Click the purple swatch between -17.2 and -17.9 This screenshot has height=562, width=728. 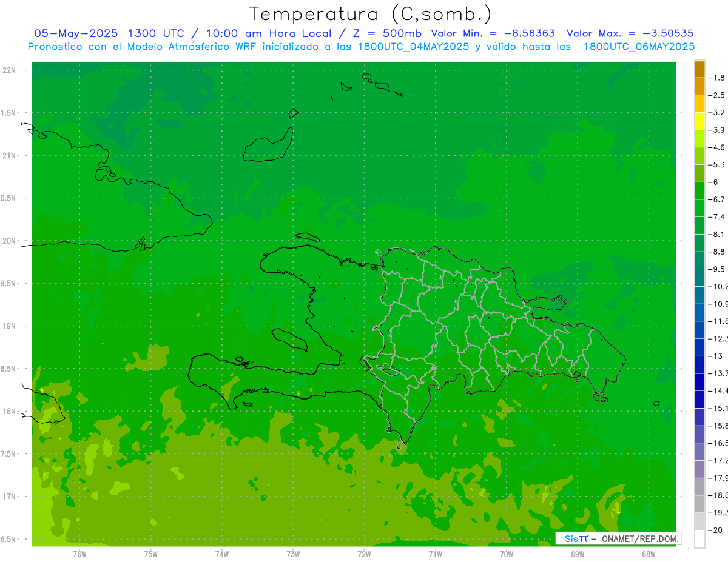click(x=699, y=469)
